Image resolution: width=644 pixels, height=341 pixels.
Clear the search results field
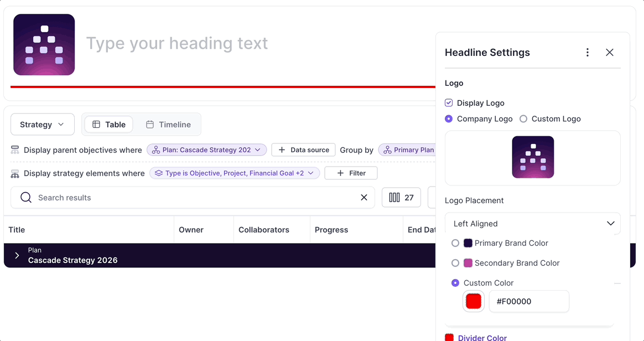(x=364, y=198)
